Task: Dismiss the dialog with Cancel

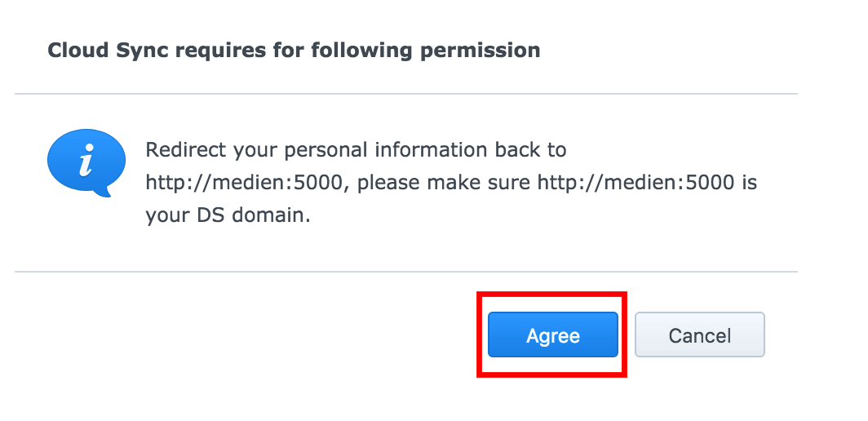Action: [x=700, y=335]
